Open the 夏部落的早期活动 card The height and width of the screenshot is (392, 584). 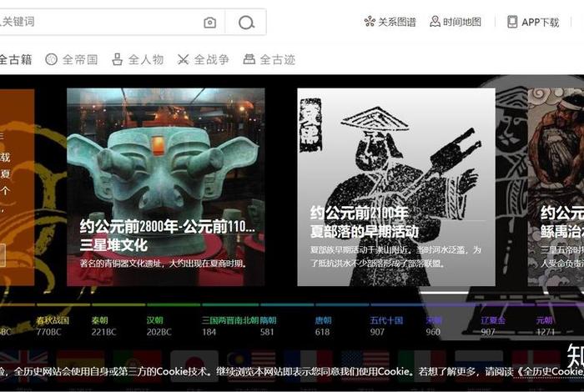pos(396,187)
